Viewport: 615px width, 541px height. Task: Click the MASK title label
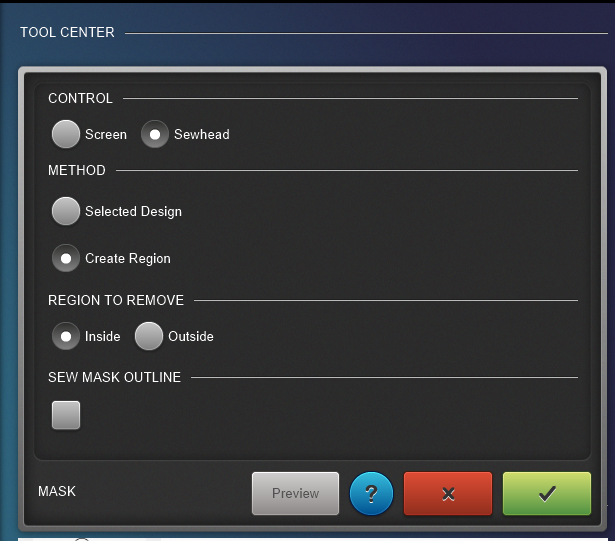pos(57,491)
